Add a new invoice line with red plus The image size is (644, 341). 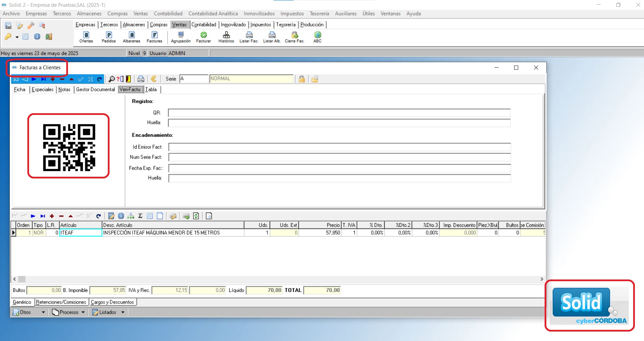52,216
